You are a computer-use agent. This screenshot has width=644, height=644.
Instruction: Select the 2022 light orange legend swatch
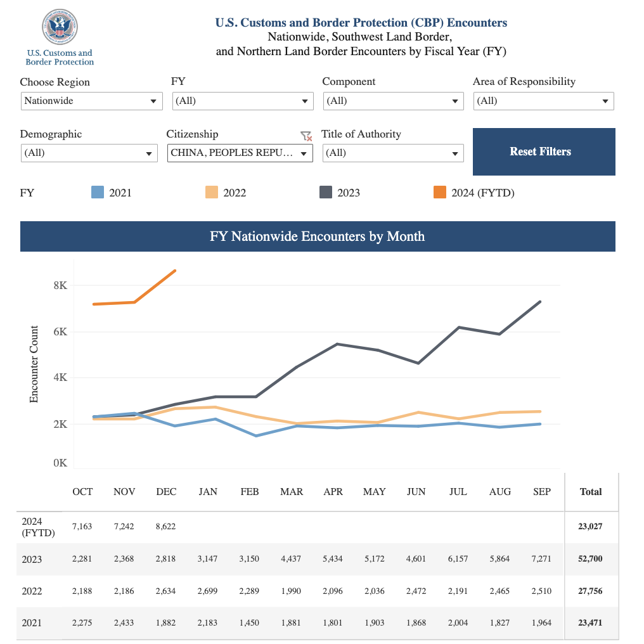(212, 192)
